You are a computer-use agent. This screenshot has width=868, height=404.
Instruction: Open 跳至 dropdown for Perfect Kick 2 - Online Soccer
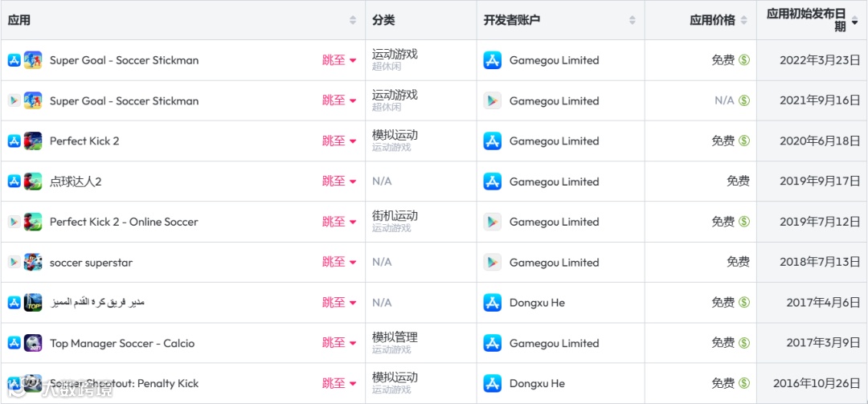pyautogui.click(x=339, y=222)
